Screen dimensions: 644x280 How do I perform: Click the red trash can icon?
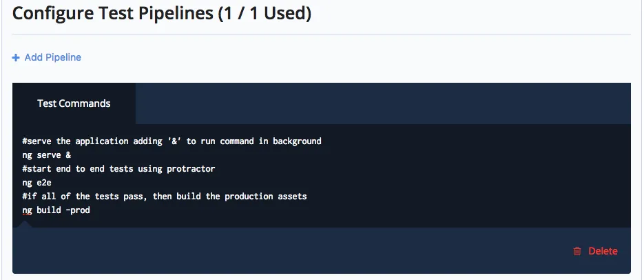pyautogui.click(x=577, y=252)
